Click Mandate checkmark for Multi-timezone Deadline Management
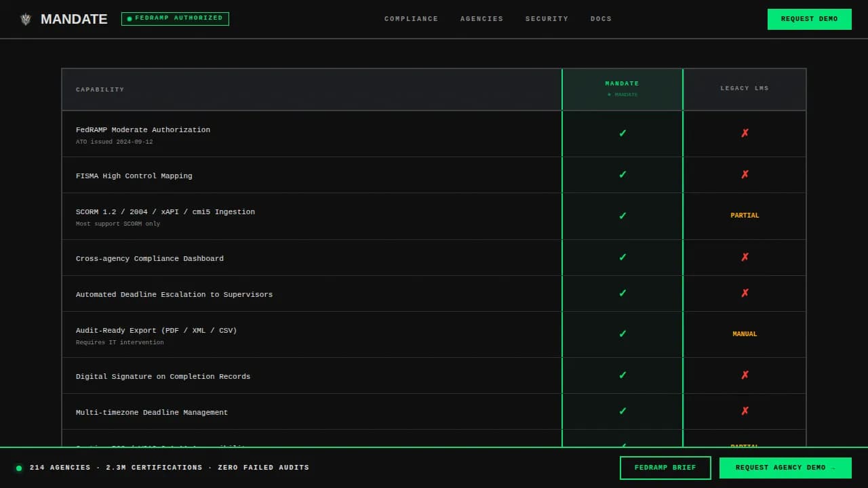This screenshot has height=488, width=868. [623, 411]
